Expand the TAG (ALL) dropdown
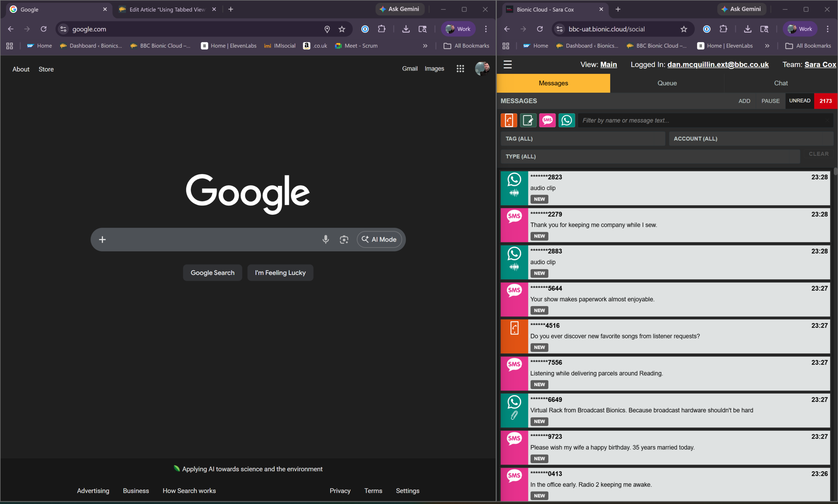The width and height of the screenshot is (838, 504). (583, 138)
